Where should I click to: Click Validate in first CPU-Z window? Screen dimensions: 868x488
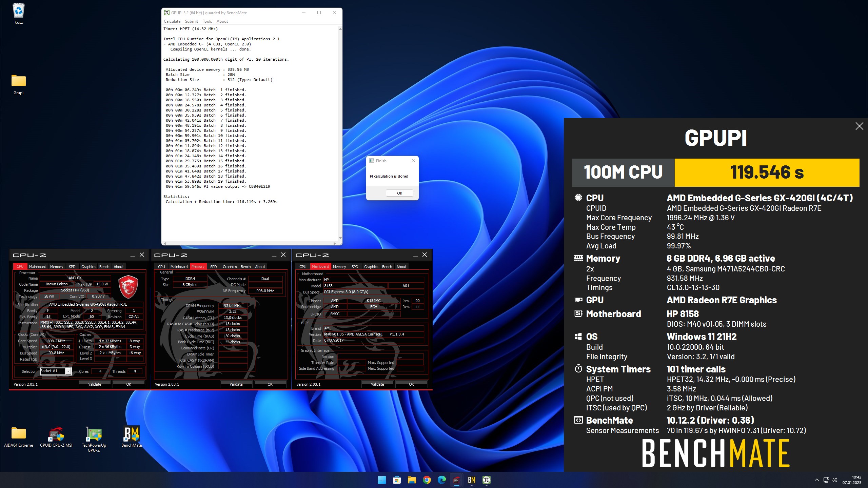95,384
